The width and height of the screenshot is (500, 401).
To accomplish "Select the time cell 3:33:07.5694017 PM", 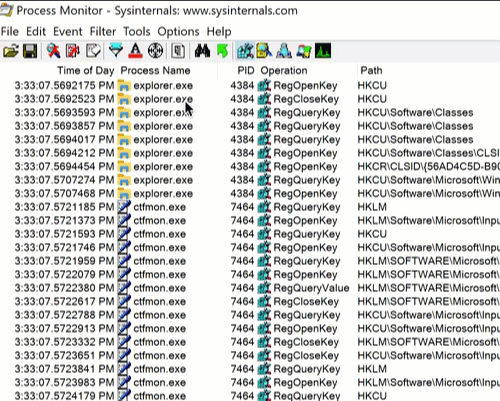I will click(64, 140).
